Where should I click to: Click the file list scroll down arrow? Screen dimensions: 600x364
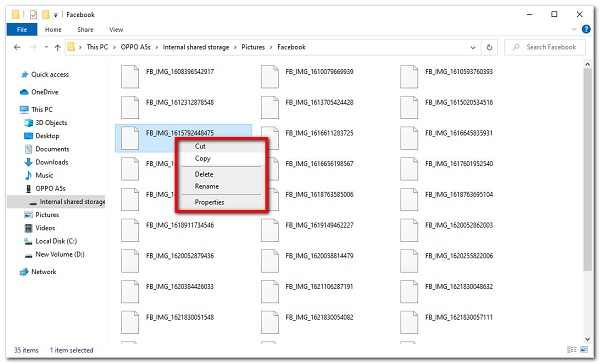point(587,339)
